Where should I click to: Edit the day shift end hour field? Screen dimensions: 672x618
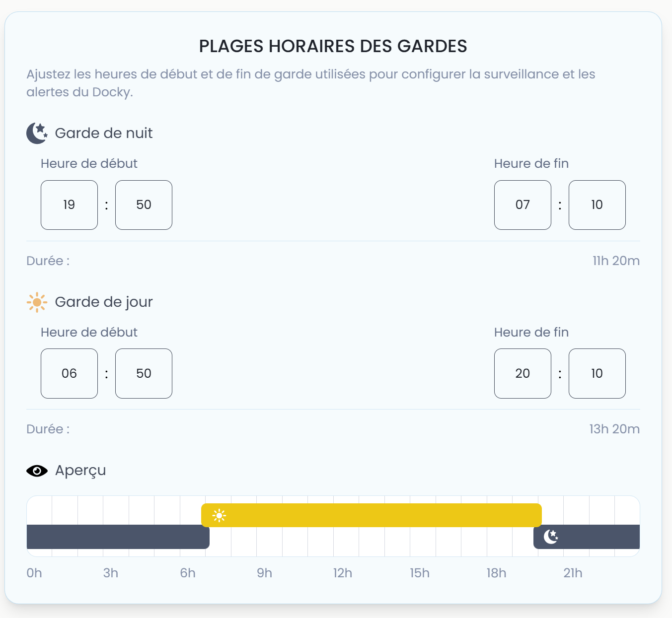coord(523,373)
